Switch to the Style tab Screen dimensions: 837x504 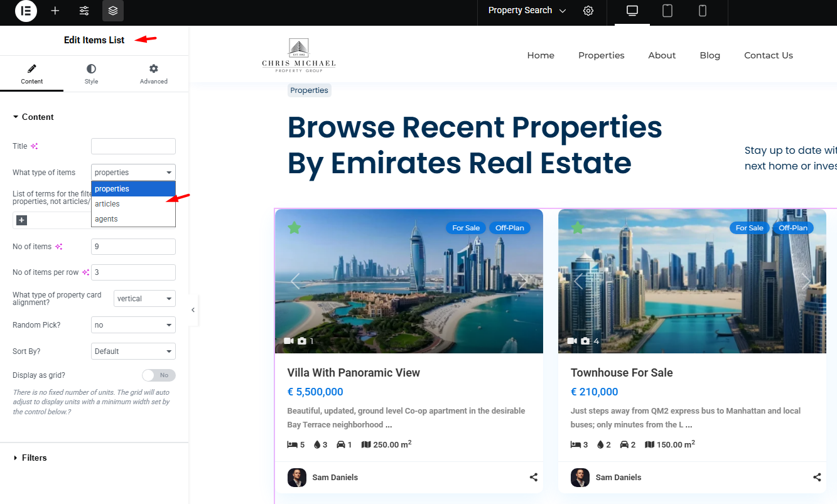pyautogui.click(x=92, y=73)
